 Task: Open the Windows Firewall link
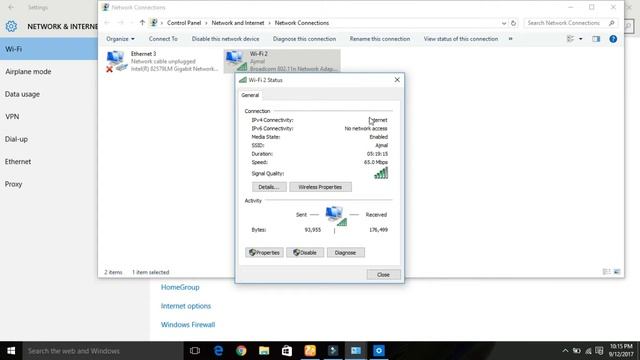pyautogui.click(x=188, y=325)
